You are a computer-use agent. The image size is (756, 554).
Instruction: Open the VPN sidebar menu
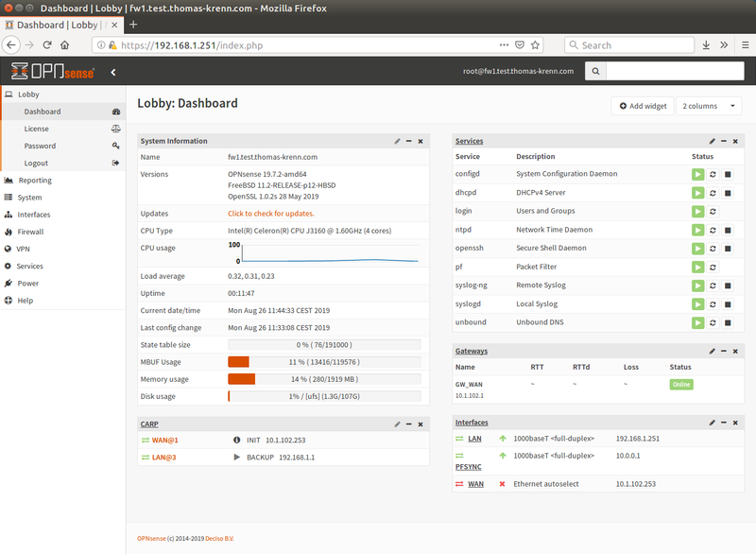pyautogui.click(x=62, y=249)
